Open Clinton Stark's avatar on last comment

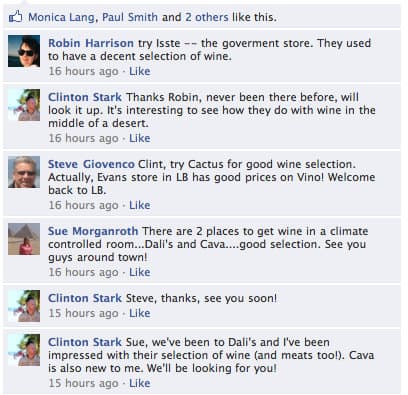click(24, 350)
